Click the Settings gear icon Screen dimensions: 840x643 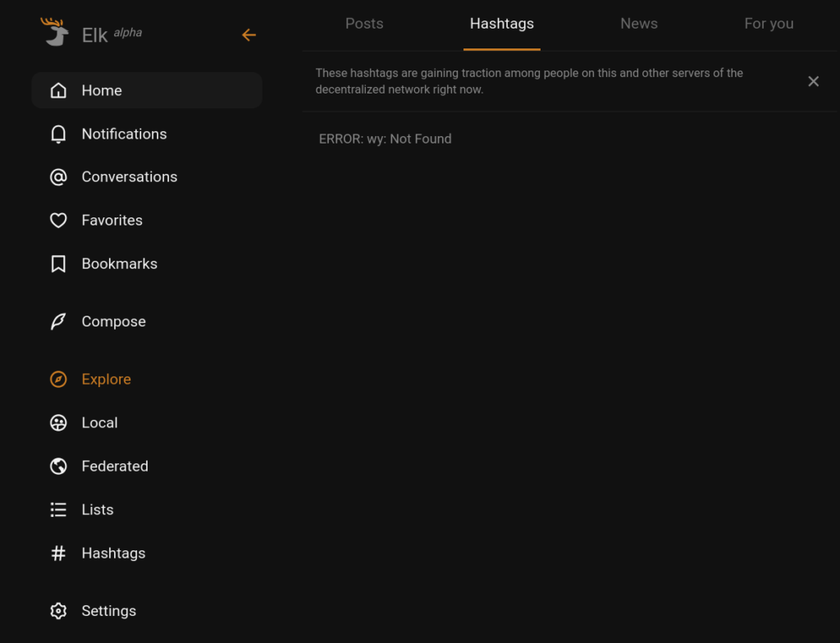(x=58, y=611)
